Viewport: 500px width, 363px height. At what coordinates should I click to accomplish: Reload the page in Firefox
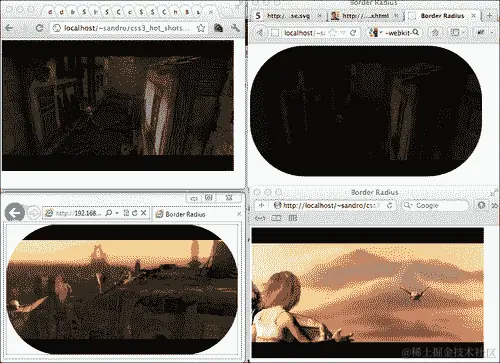353,33
